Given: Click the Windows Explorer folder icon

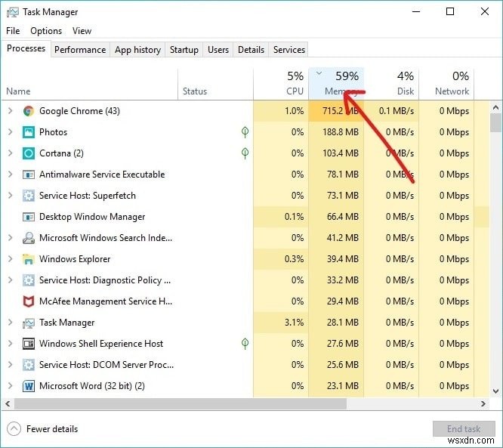Looking at the screenshot, I should [x=29, y=259].
